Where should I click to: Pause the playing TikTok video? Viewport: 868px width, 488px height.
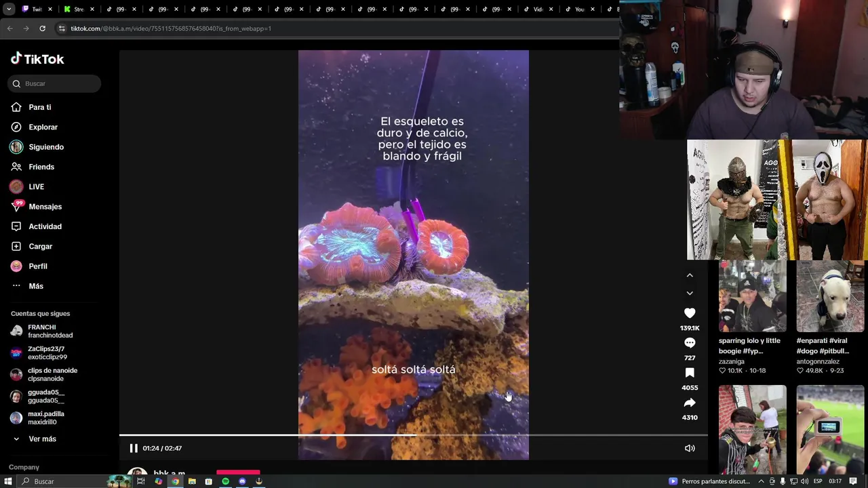coord(134,448)
